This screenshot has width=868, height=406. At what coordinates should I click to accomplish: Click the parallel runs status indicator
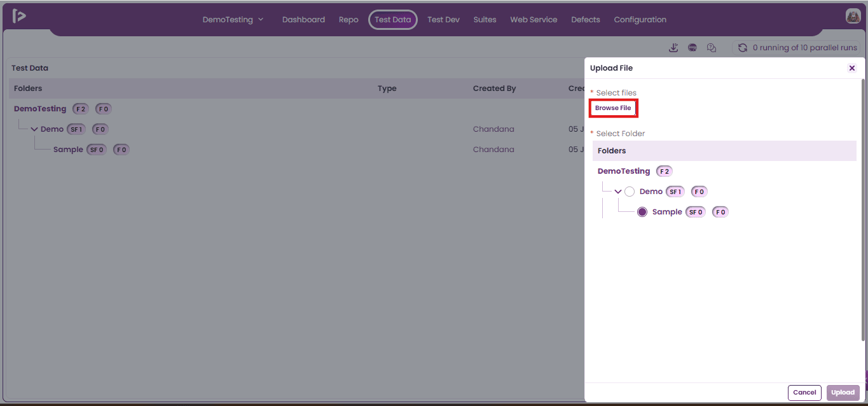coord(796,48)
